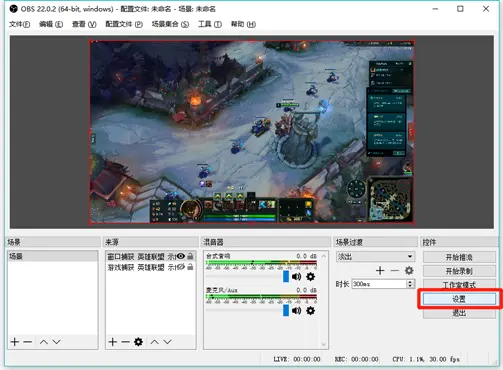Open the gear settings for 台式音响 audio
This screenshot has width=503, height=370.
point(310,276)
